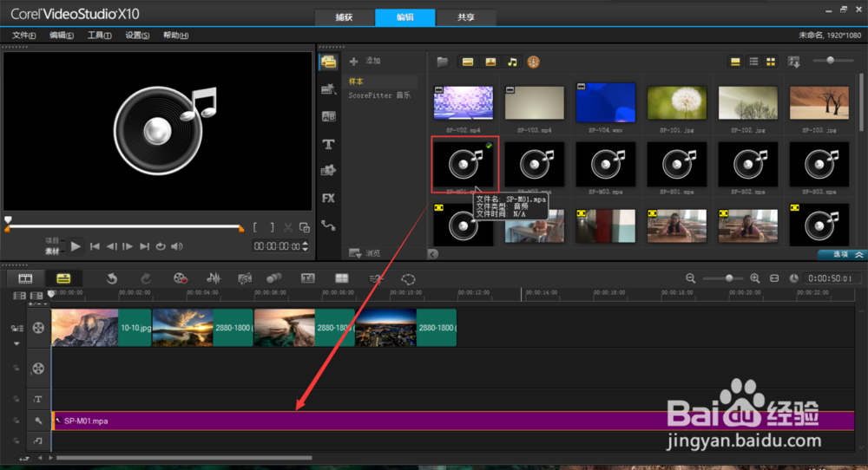
Task: Switch to Timeline view
Action: (x=63, y=278)
